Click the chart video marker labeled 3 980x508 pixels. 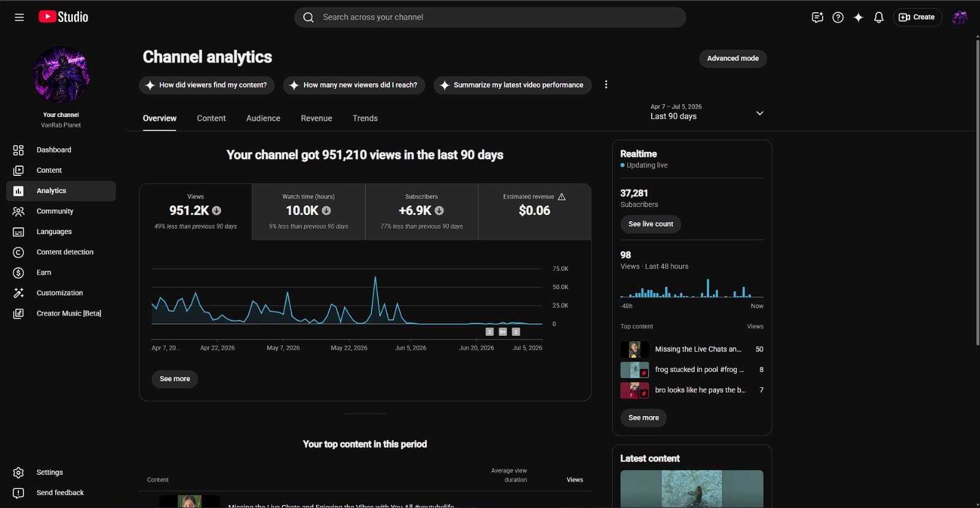[489, 332]
